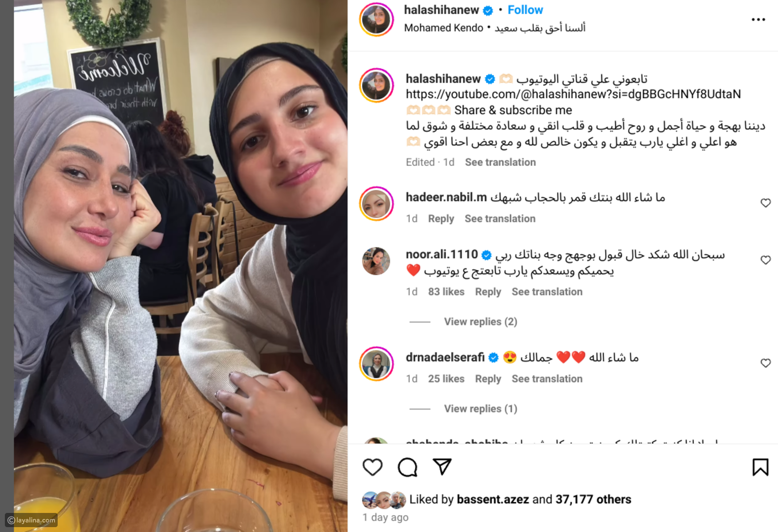Share the post via paper plane icon
Image resolution: width=778 pixels, height=532 pixels.
[x=442, y=466]
